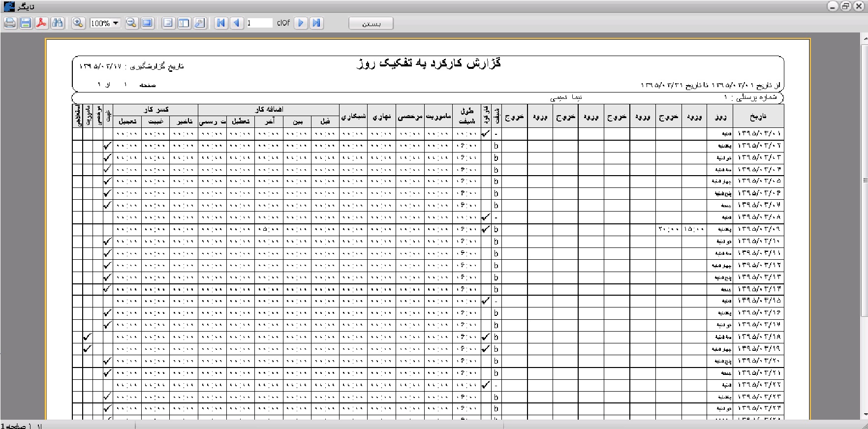Zoom out with the magnifier minus icon

point(131,23)
